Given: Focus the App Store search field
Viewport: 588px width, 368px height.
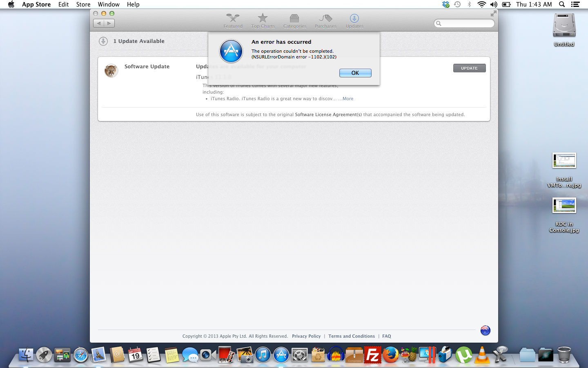Looking at the screenshot, I should pyautogui.click(x=464, y=23).
